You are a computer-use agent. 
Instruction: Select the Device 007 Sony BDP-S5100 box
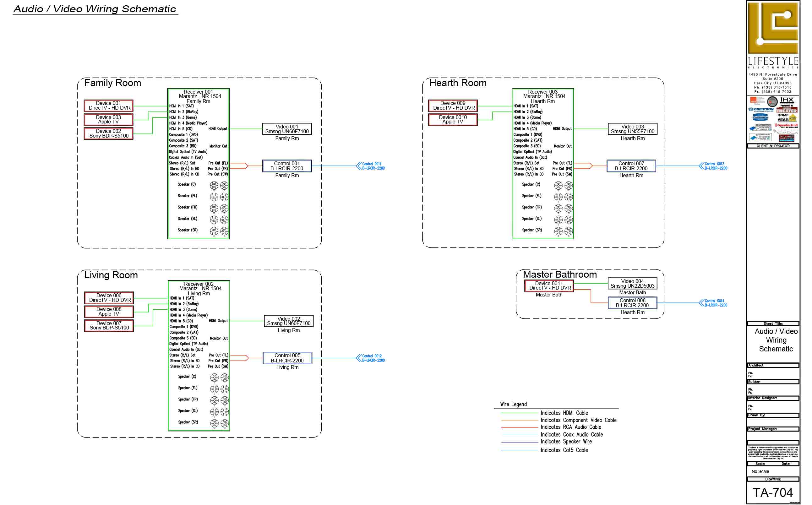[109, 326]
